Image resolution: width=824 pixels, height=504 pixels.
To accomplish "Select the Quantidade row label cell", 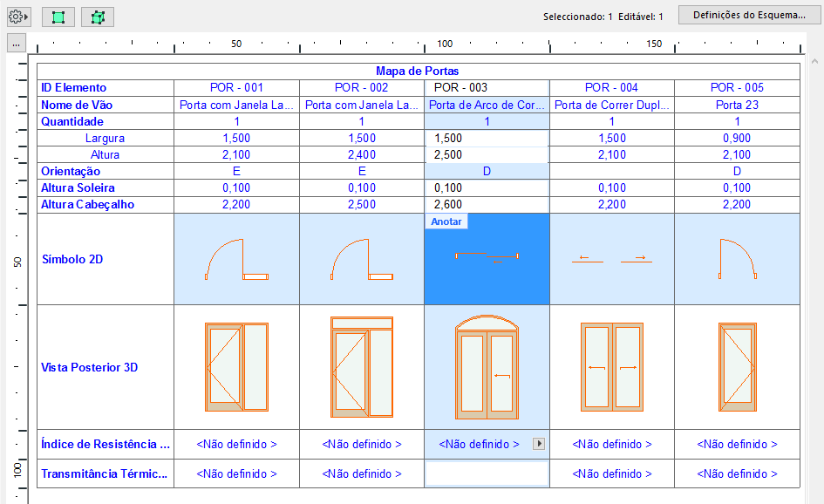I will [105, 121].
